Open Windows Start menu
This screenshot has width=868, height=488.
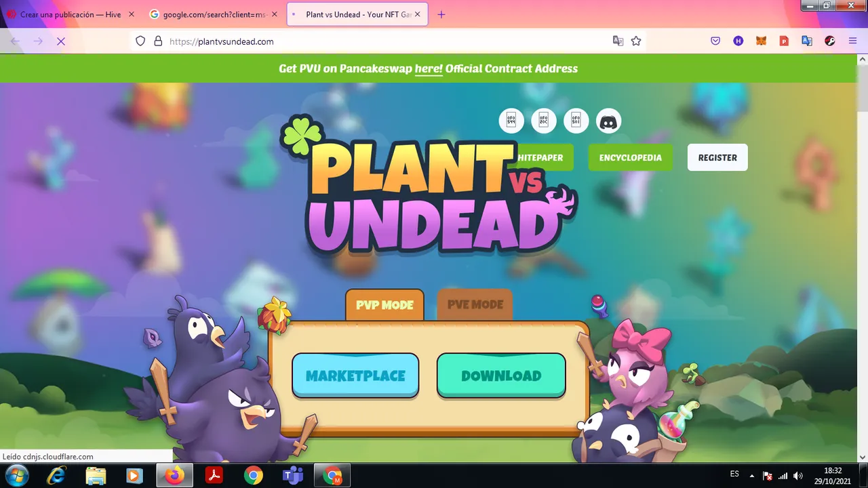point(16,476)
